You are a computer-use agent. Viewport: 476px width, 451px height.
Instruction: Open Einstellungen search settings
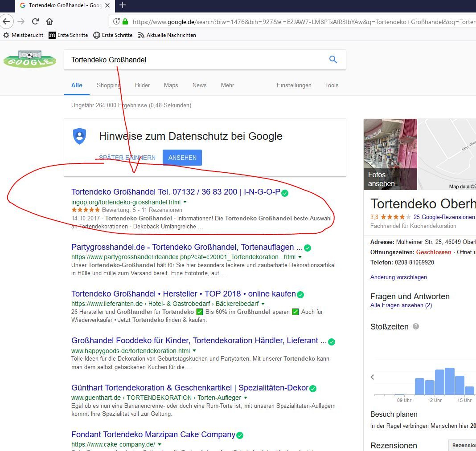pos(294,85)
